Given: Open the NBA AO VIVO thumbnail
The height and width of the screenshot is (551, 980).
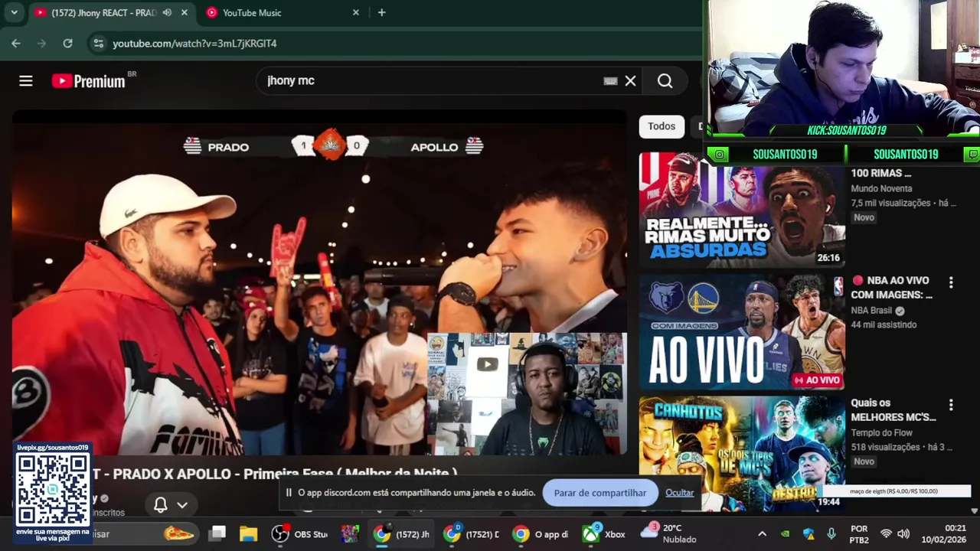Looking at the screenshot, I should pyautogui.click(x=742, y=331).
